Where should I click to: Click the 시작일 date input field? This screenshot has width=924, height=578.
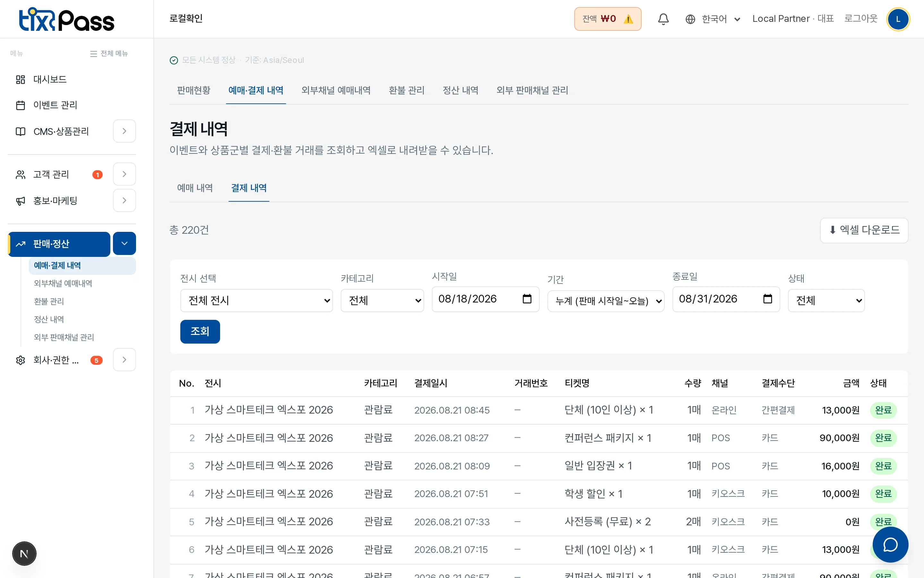pyautogui.click(x=485, y=299)
